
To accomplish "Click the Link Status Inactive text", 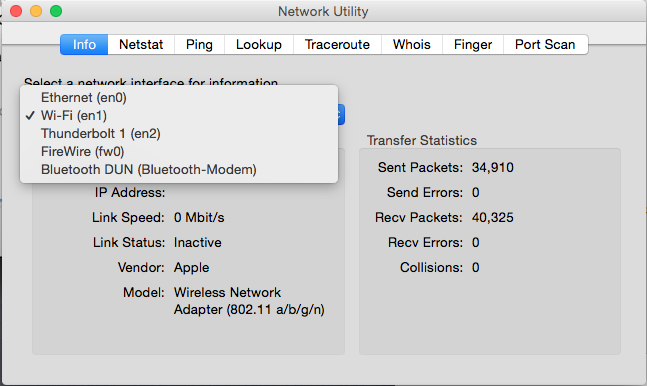I will 198,243.
